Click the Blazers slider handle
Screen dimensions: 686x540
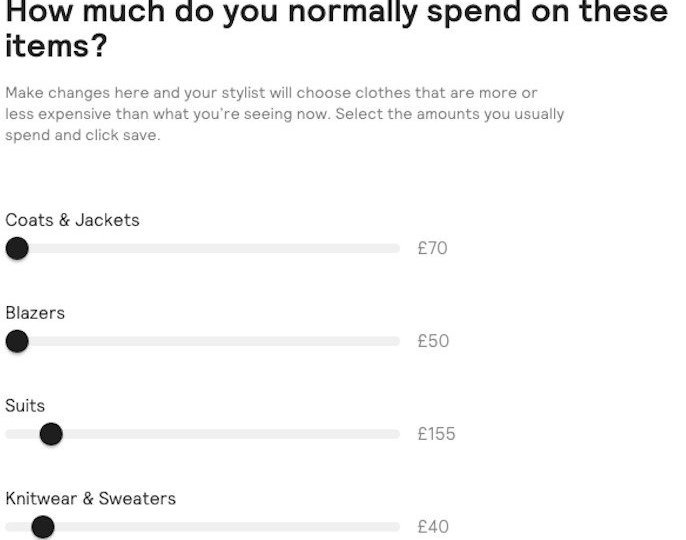pyautogui.click(x=17, y=341)
